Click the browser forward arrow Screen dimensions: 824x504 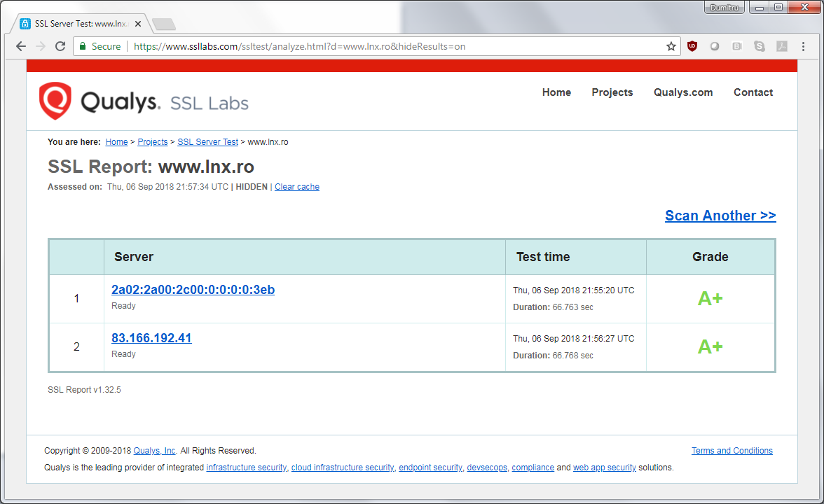point(41,46)
